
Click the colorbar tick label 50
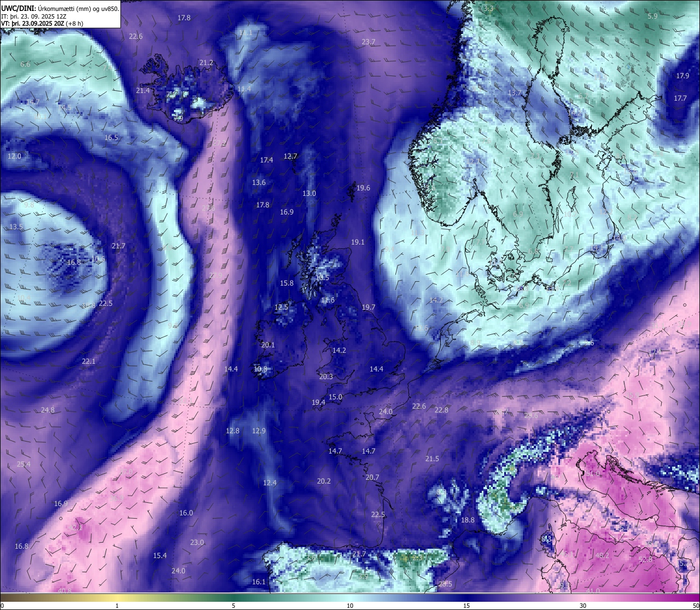(x=696, y=606)
